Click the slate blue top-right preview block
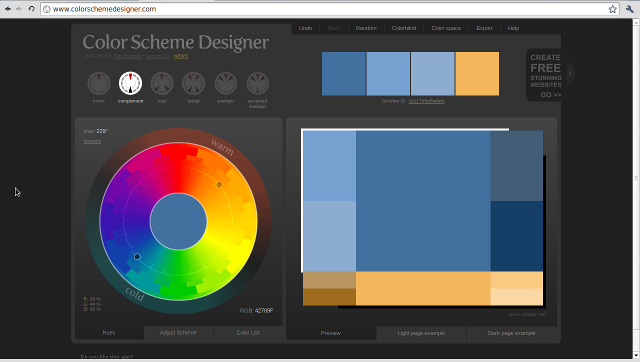The height and width of the screenshot is (362, 640). [x=516, y=166]
